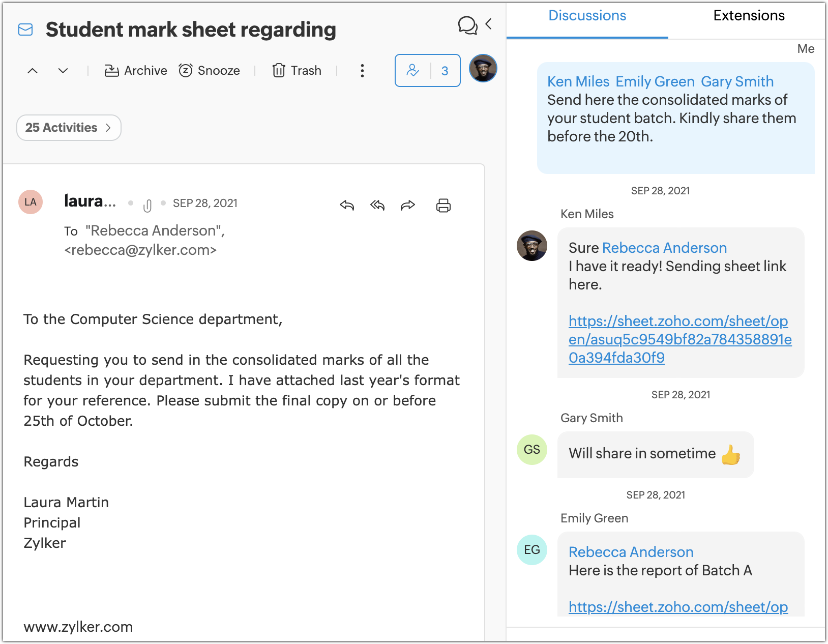Click the Reply All icon
This screenshot has height=644, width=828.
tap(377, 205)
